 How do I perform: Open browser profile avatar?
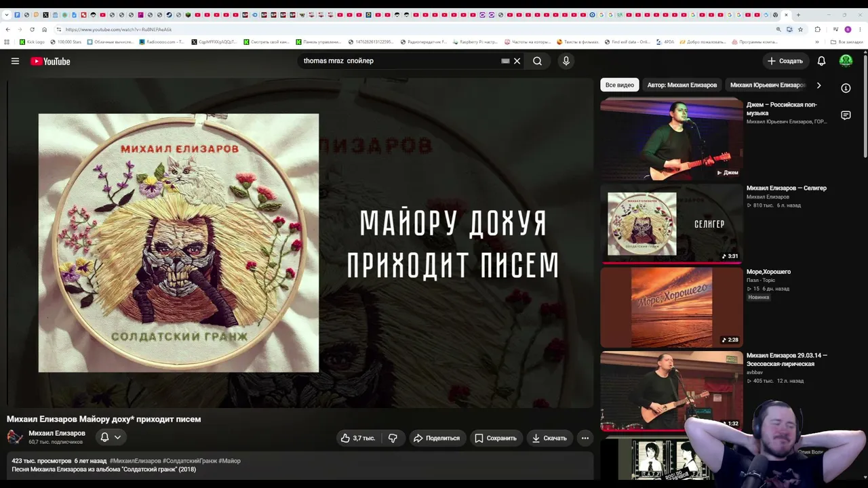click(848, 29)
